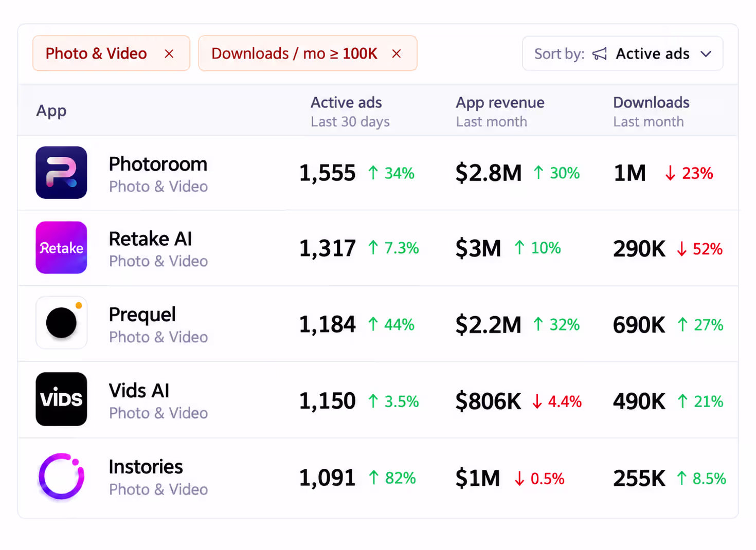Screen dimensions: 756x550
Task: Remove the Downloads / mo ≥ 100K filter
Action: (396, 53)
